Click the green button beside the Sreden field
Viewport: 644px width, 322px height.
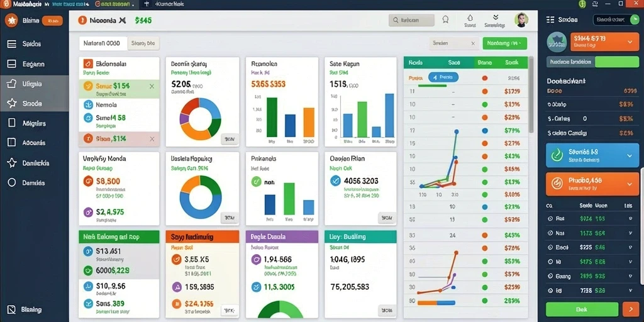click(x=505, y=43)
